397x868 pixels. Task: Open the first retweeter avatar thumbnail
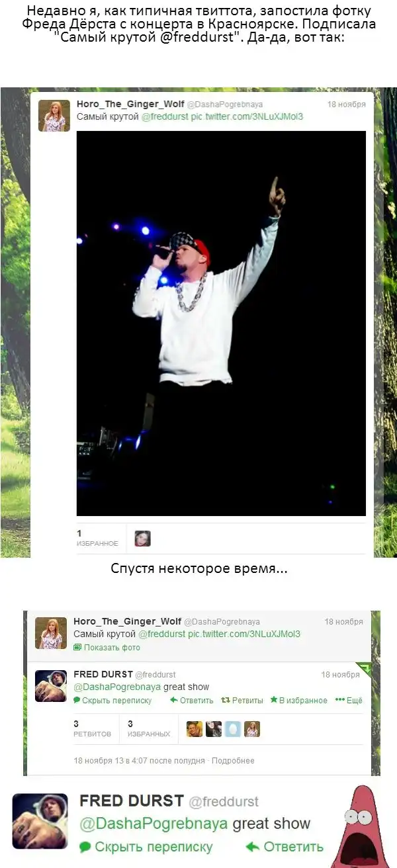[x=195, y=729]
